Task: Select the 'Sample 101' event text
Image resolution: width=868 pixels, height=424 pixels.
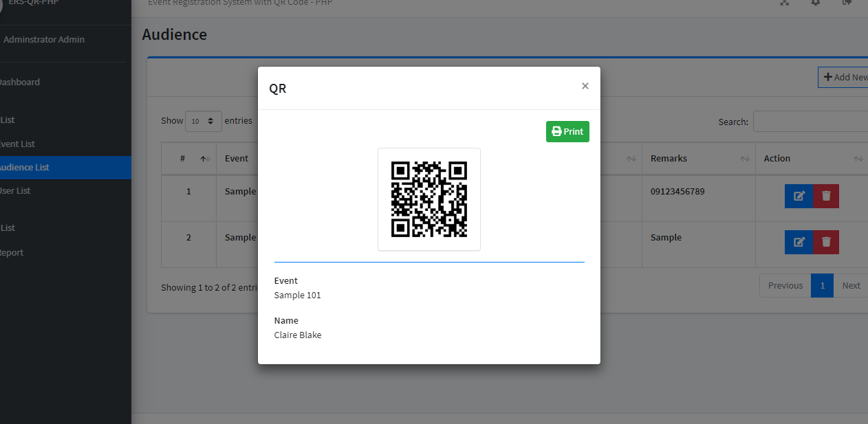Action: tap(297, 295)
